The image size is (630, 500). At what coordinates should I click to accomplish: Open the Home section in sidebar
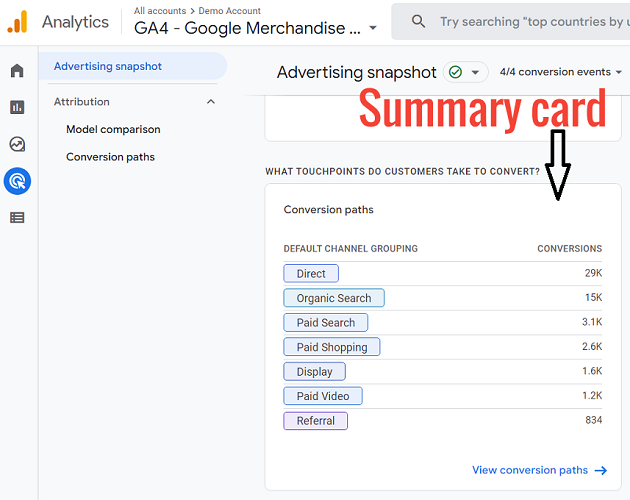17,71
